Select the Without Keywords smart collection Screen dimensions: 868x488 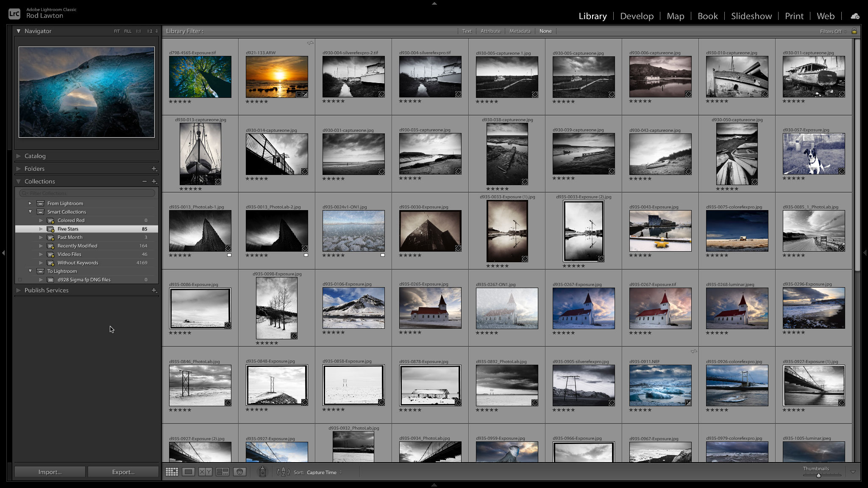[x=78, y=263]
